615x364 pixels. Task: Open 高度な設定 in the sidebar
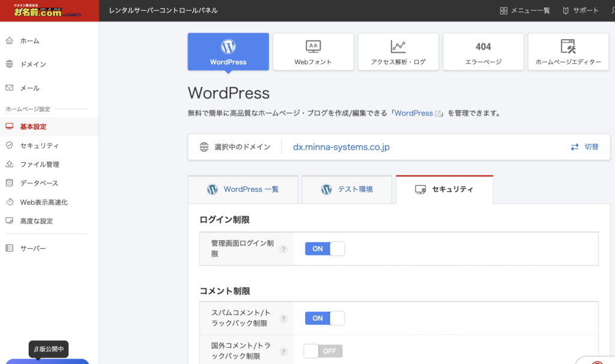pos(49,221)
